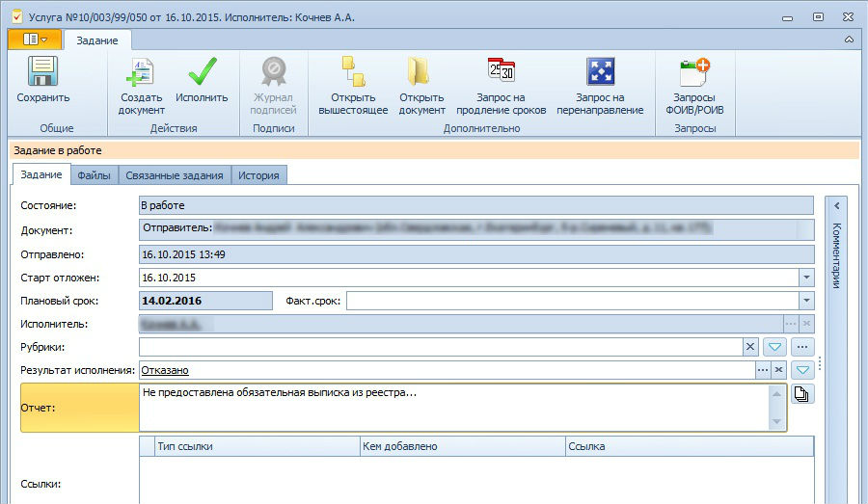This screenshot has width=868, height=504.
Task: Maximize the window
Action: 818,17
